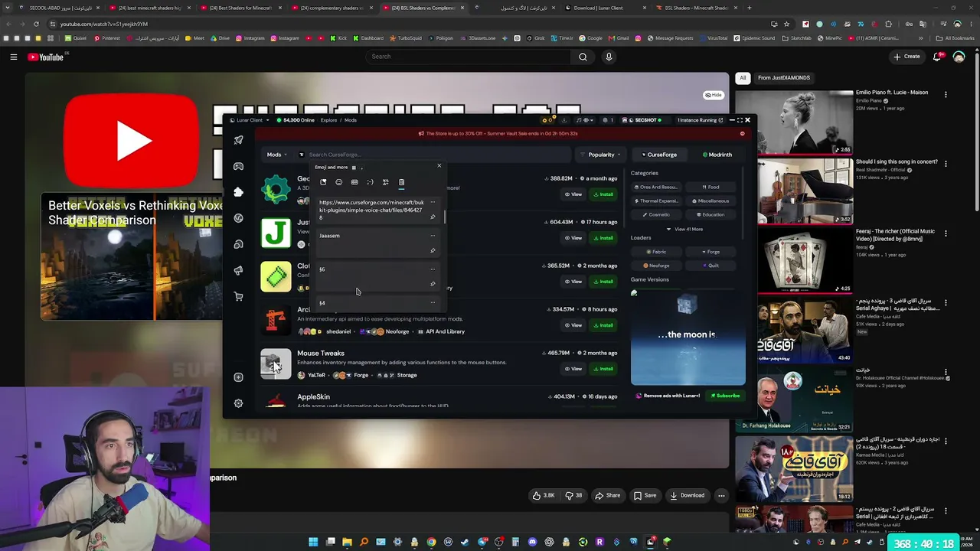Open the megaphone news icon in Lunar sidebar
This screenshot has width=980, height=551.
click(x=238, y=271)
